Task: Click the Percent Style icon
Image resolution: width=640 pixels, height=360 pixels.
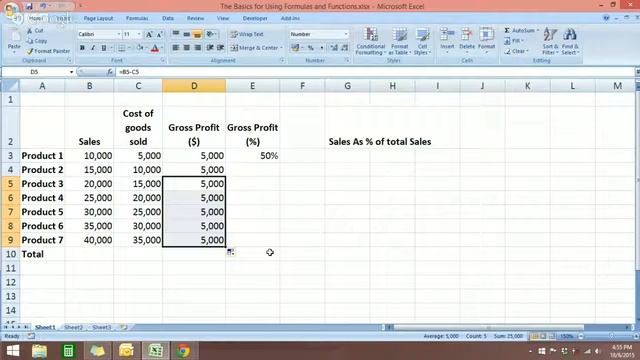Action: (311, 48)
